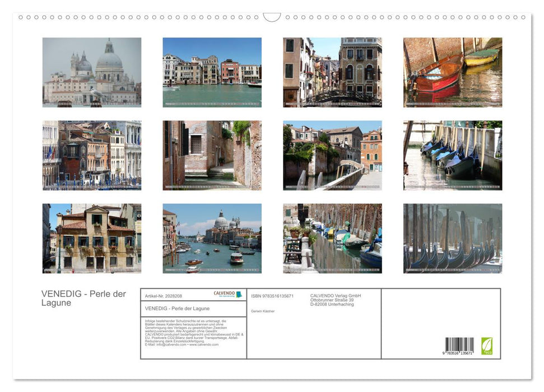Select the VENEDIG - Perle der Lagune title
This screenshot has width=544, height=392.
coord(83,298)
